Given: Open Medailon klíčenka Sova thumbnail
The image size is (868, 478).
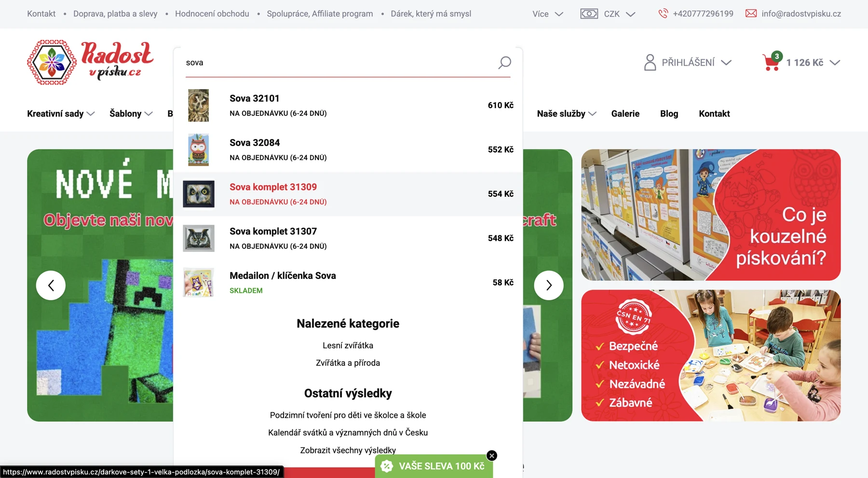Looking at the screenshot, I should 199,283.
